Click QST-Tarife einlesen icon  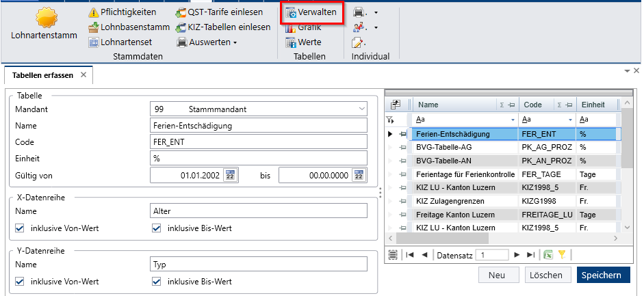181,12
